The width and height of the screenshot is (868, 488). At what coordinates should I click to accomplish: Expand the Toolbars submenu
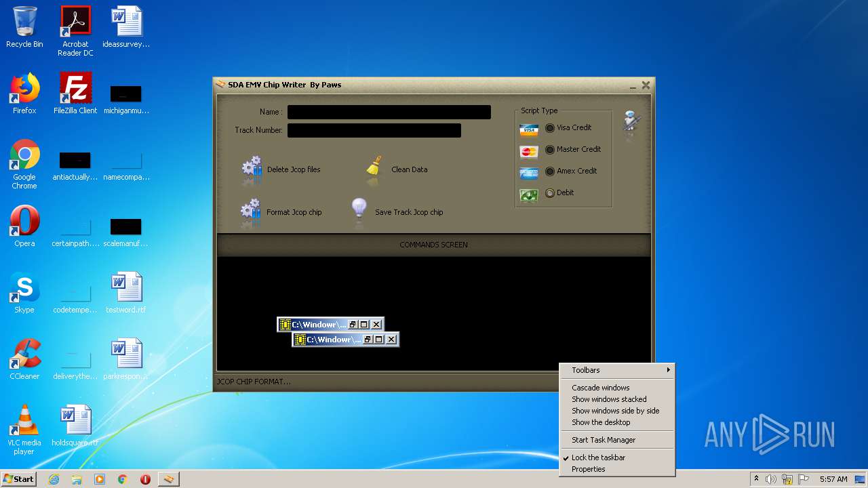(617, 370)
